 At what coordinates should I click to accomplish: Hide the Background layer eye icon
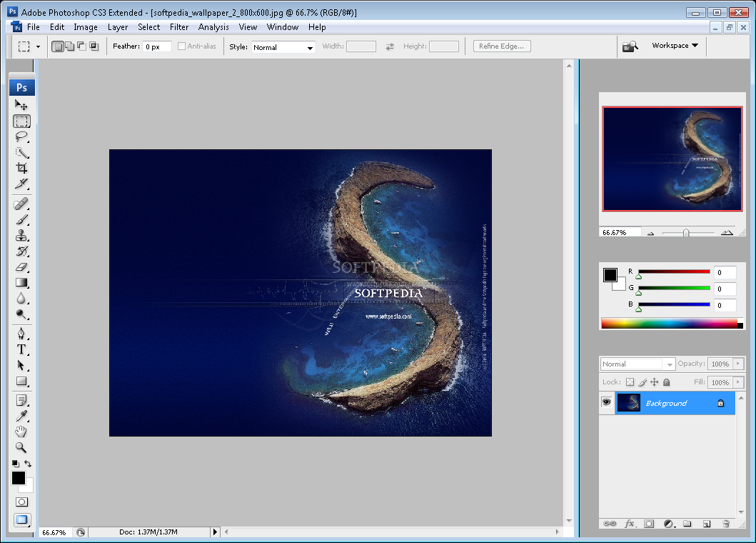pos(606,403)
